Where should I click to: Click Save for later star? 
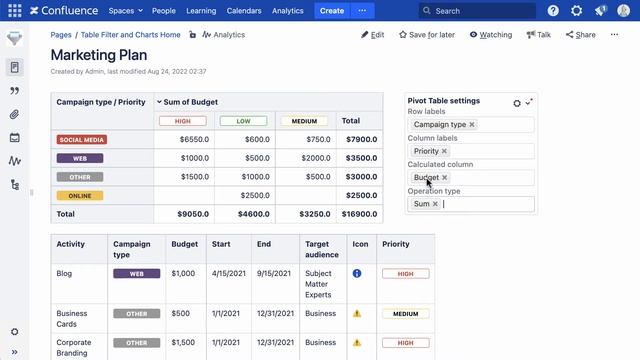[x=427, y=35]
